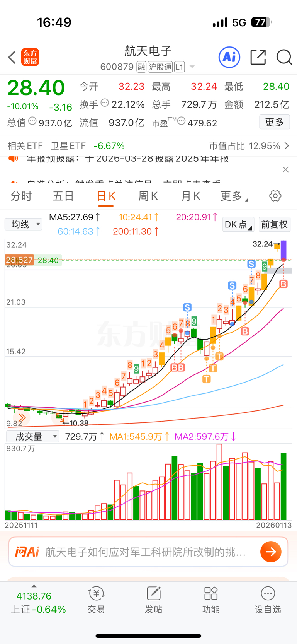Screen dimensions: 297x644
Task: Tap volume MA2:597.6万 value
Action: [x=205, y=437]
